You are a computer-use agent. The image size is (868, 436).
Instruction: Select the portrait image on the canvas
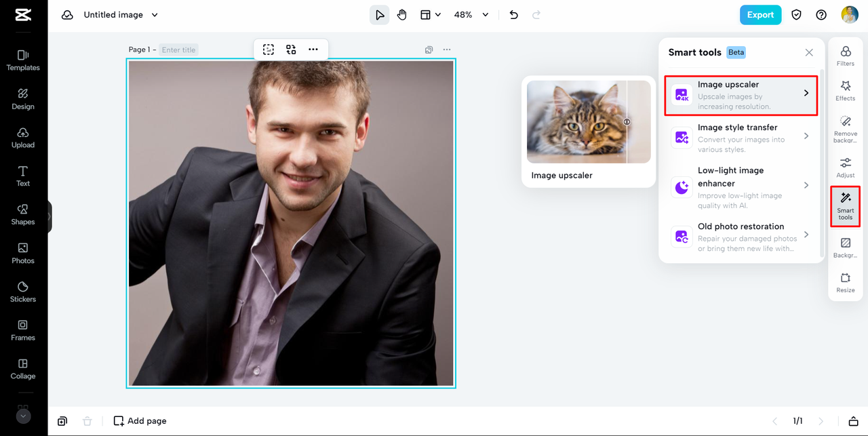pyautogui.click(x=291, y=223)
